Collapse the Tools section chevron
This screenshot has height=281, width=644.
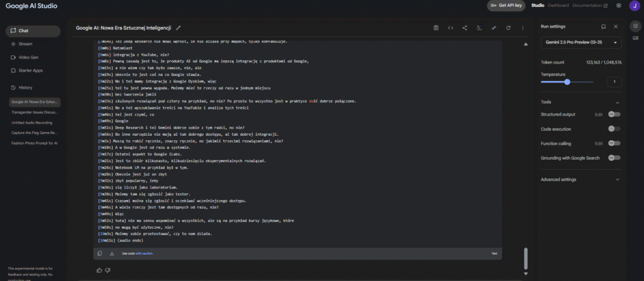(618, 102)
